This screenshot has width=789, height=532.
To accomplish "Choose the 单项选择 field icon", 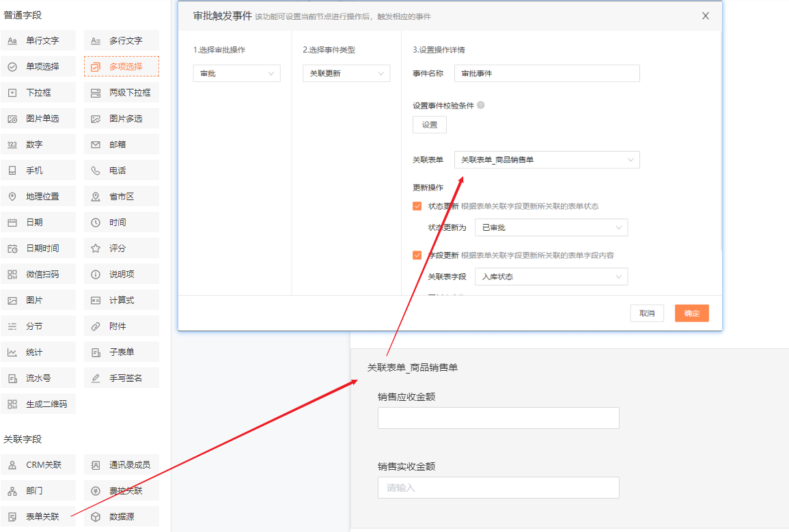I will pyautogui.click(x=12, y=67).
